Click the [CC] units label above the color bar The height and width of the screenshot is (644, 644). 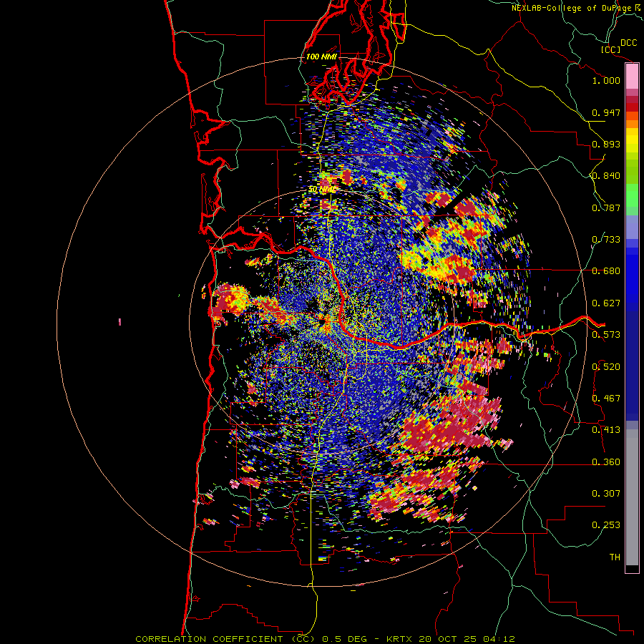coord(611,49)
